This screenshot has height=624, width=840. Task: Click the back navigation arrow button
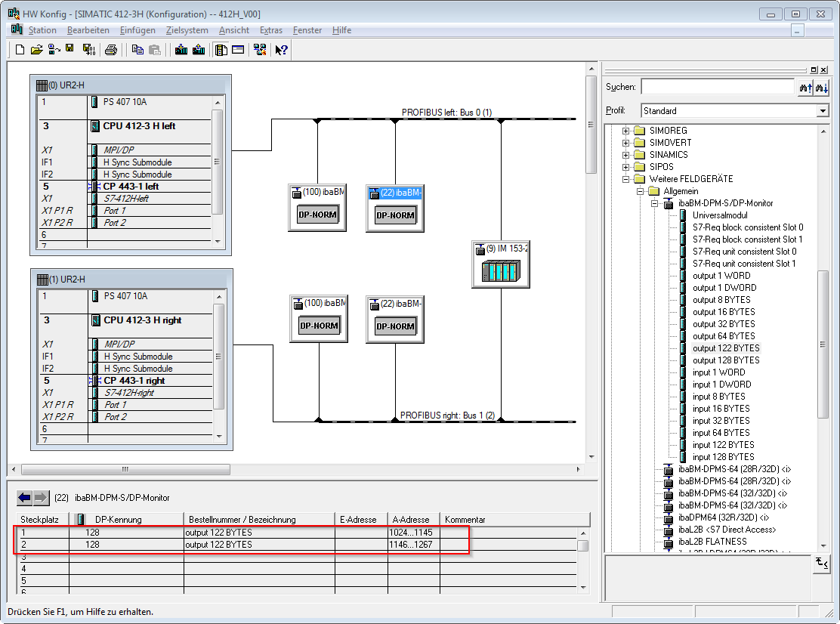click(x=25, y=498)
